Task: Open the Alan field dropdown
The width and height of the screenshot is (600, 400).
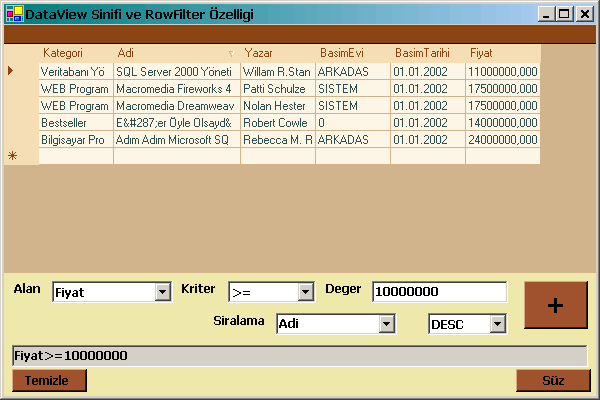Action: [163, 292]
